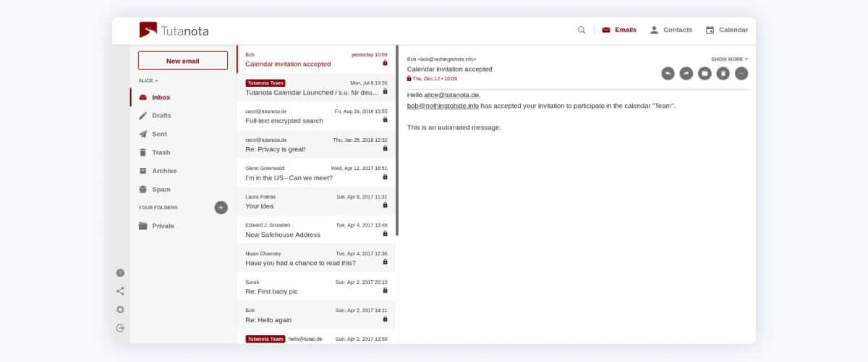The image size is (868, 362).
Task: Forward the open email
Action: [x=686, y=73]
